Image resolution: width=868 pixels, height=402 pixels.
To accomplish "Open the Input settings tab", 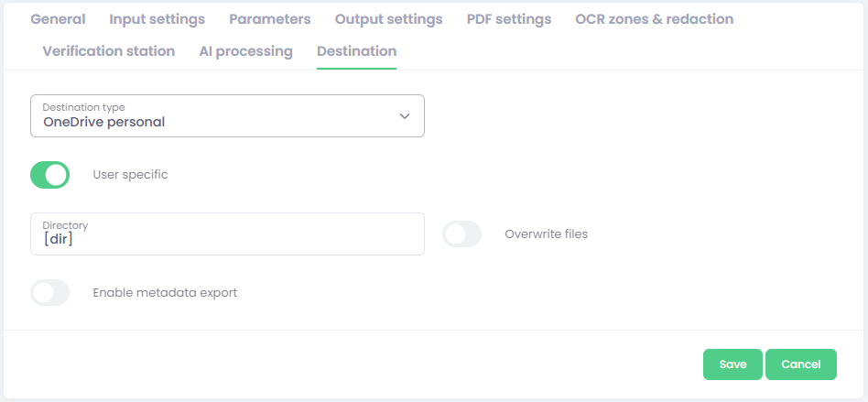I will click(157, 19).
